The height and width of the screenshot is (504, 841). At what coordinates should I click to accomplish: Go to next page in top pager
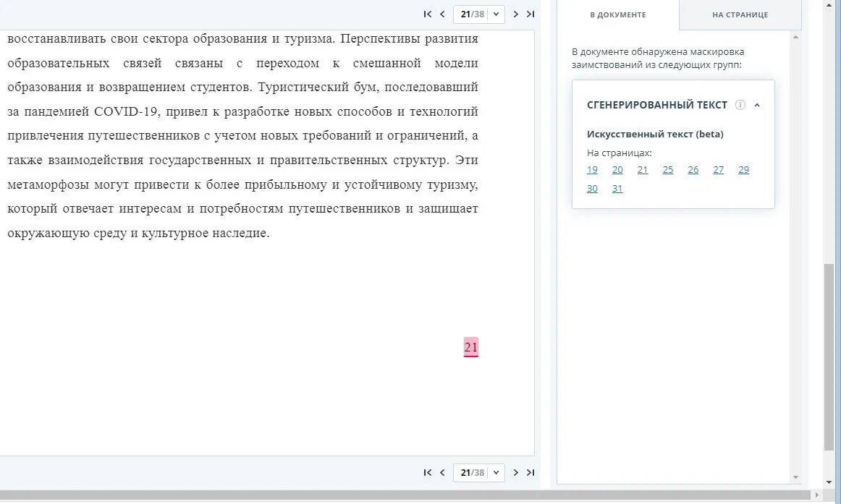[515, 14]
